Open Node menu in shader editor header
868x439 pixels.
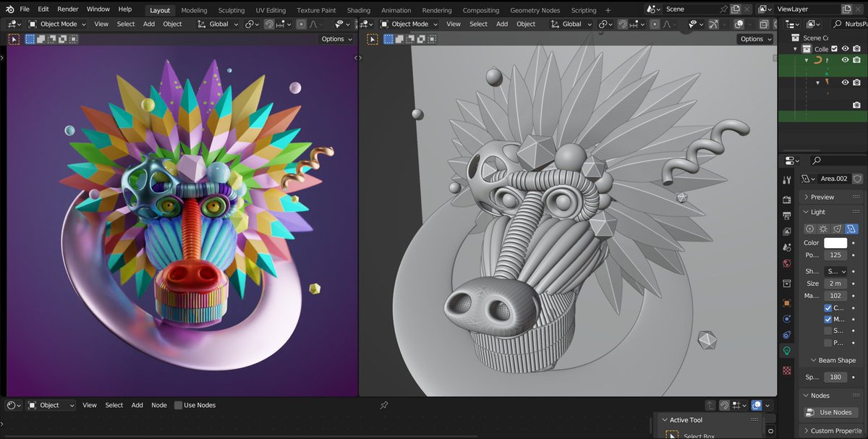pyautogui.click(x=159, y=406)
